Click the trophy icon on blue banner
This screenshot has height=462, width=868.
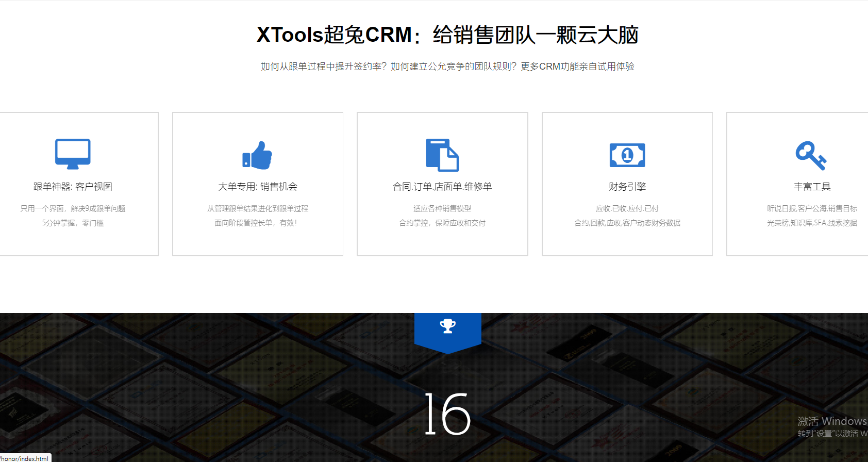point(447,326)
